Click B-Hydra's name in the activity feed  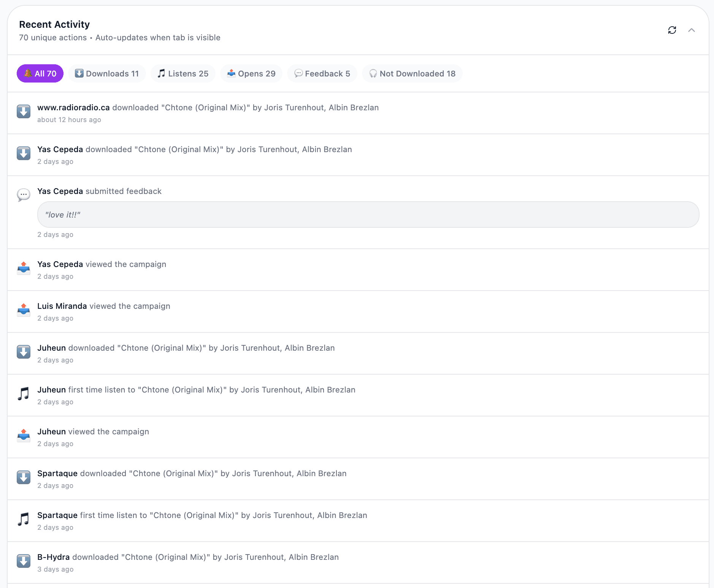point(53,557)
